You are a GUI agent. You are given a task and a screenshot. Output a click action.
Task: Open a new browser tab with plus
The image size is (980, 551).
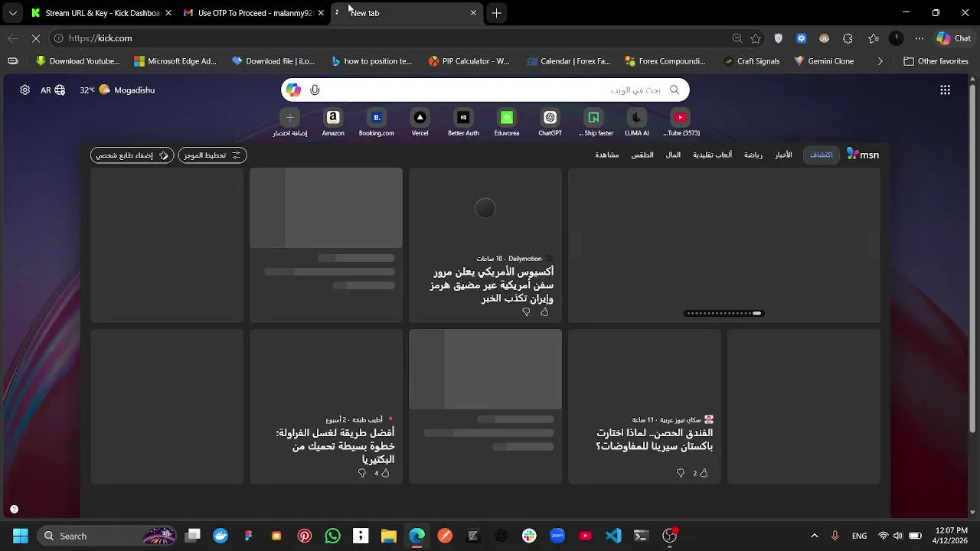click(496, 13)
